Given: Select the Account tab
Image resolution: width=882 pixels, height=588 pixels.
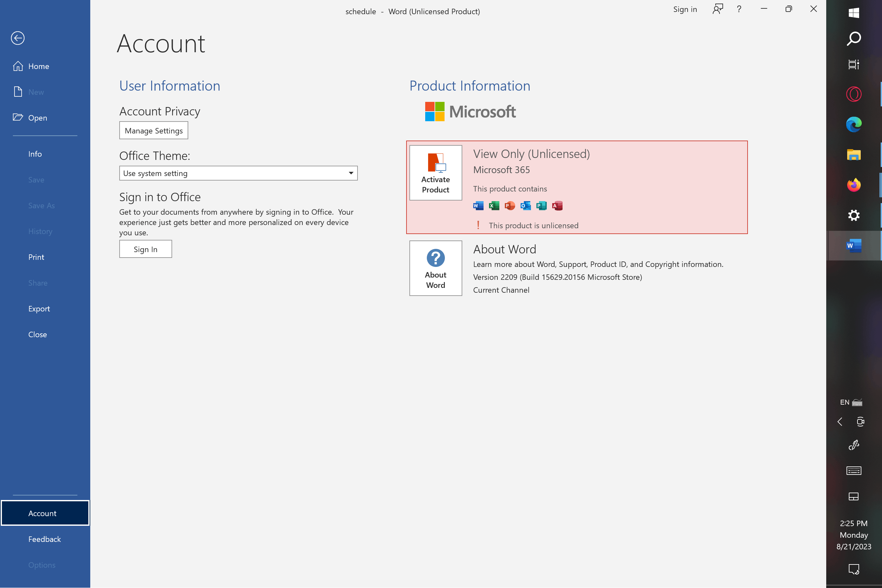Looking at the screenshot, I should (x=45, y=513).
